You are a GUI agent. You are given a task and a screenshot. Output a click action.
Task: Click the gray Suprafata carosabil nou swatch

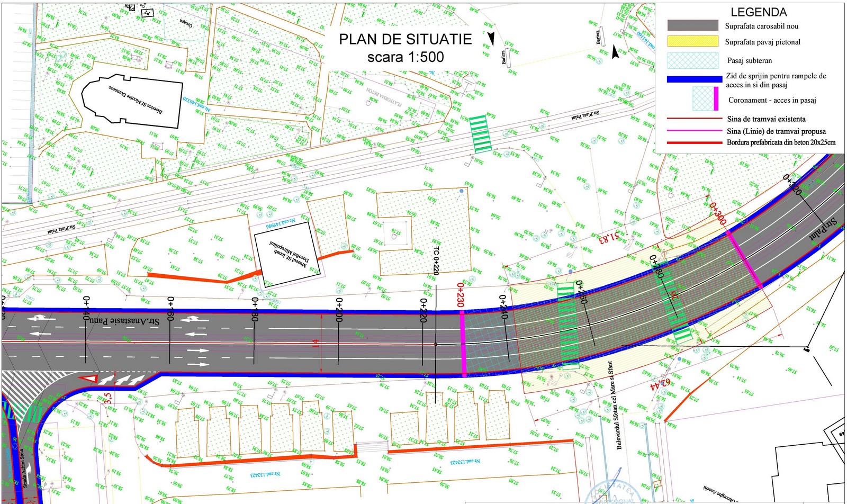coord(692,25)
